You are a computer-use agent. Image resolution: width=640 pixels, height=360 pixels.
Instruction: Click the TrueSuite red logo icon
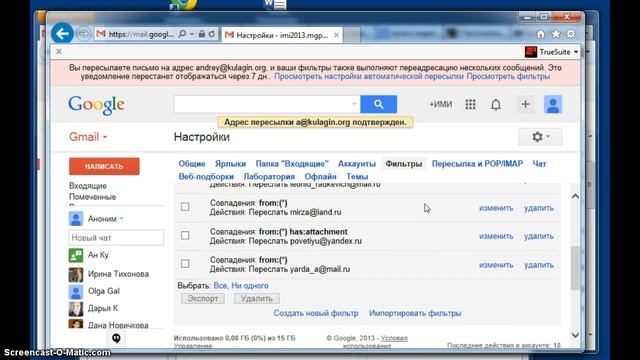pos(531,52)
